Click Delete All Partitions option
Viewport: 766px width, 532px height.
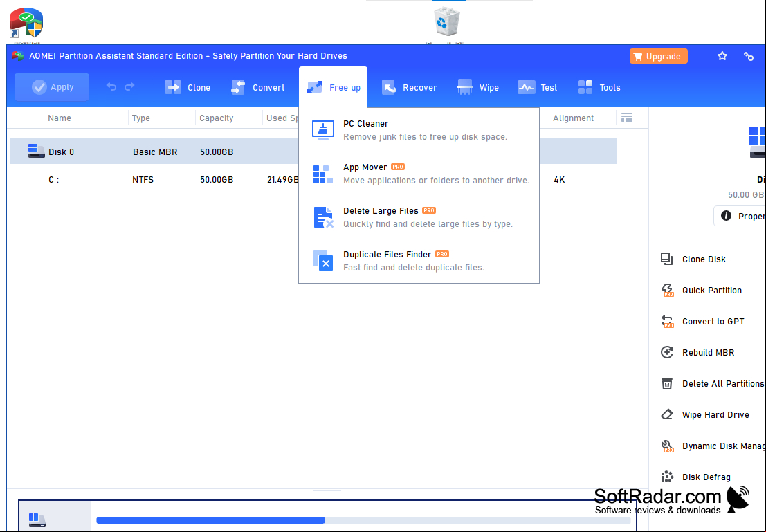[723, 384]
